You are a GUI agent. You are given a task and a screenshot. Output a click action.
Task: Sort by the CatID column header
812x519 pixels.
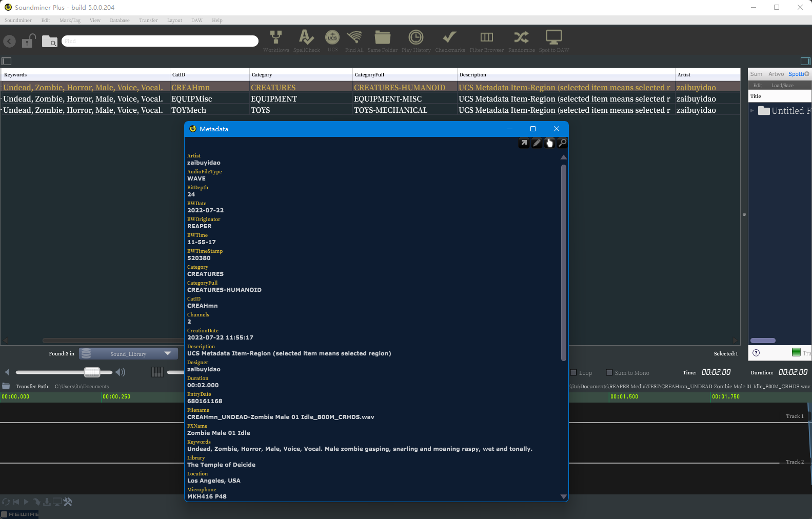(210, 74)
